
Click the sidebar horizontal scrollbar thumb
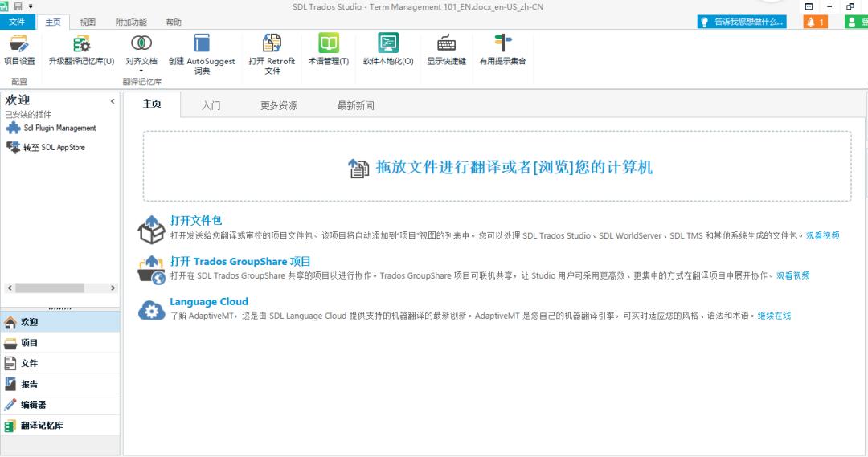pyautogui.click(x=50, y=288)
